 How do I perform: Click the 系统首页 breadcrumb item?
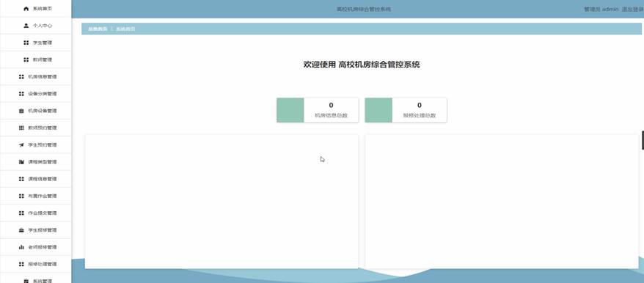coord(125,29)
